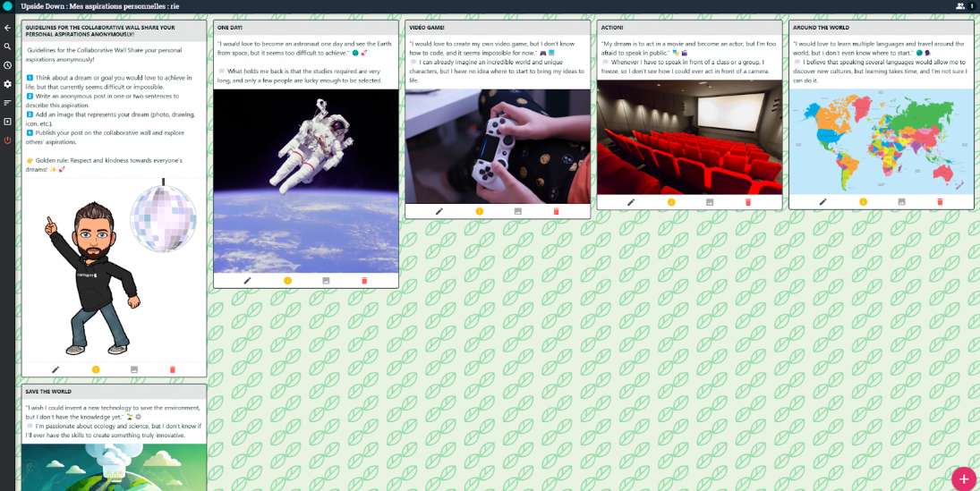Open the game controller image thumbnail

(x=498, y=146)
